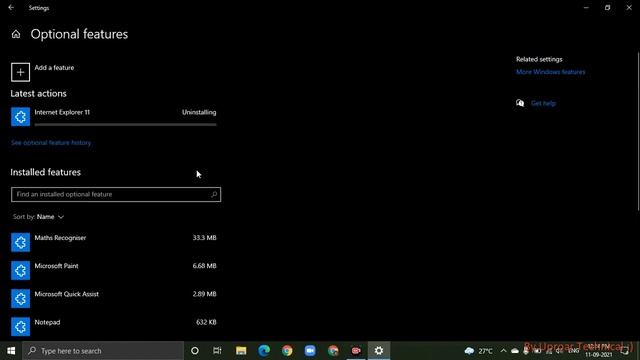The width and height of the screenshot is (640, 360).
Task: Click the search magnifier in feature search box
Action: [x=214, y=194]
